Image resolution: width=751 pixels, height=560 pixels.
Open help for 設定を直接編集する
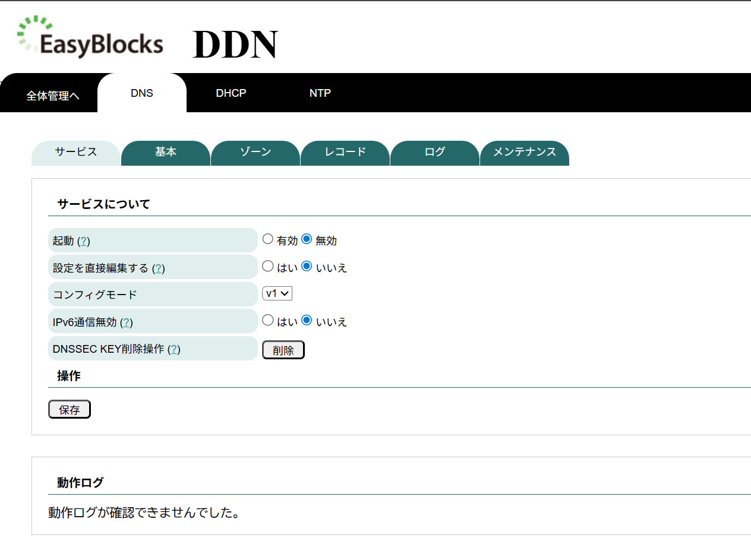[159, 268]
